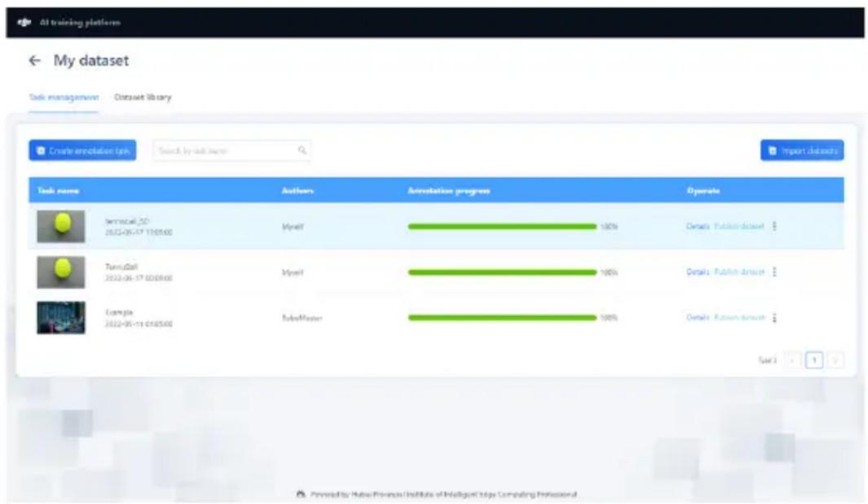Click the tennisball_SD task name
This screenshot has width=868, height=504.
point(127,221)
